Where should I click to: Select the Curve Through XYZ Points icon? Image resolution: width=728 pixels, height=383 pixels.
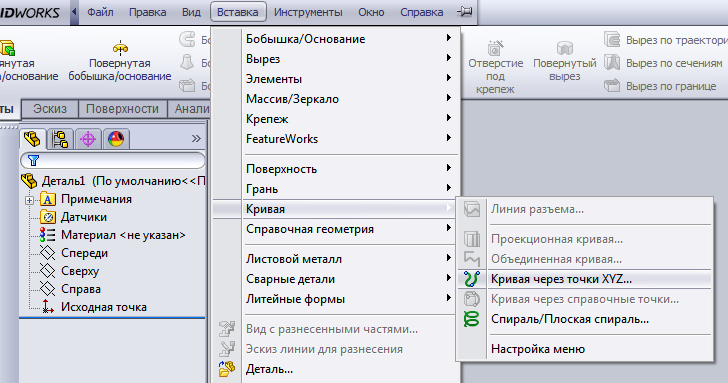(472, 279)
